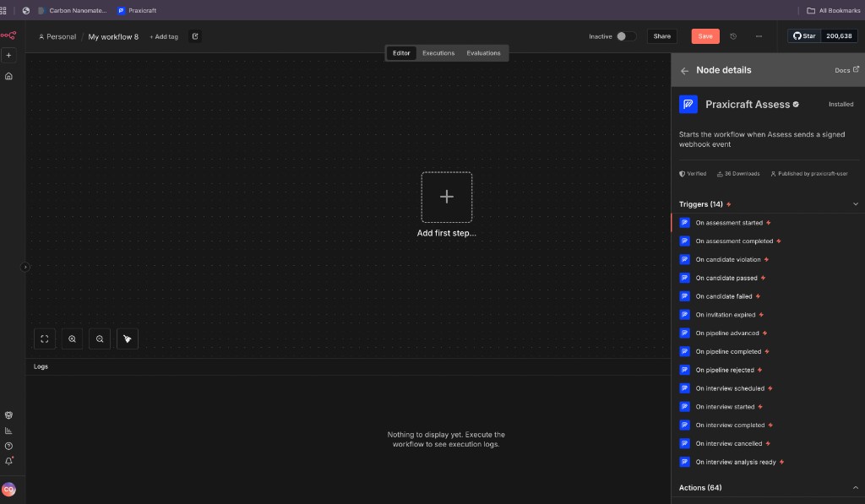The image size is (865, 504).
Task: Click the fit-to-view canvas icon
Action: click(x=45, y=339)
